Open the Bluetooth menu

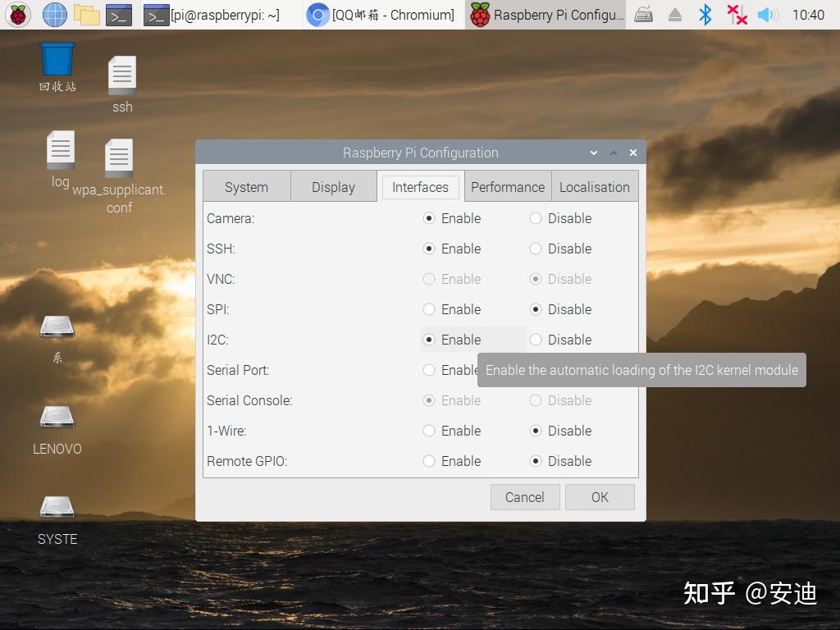[x=705, y=15]
